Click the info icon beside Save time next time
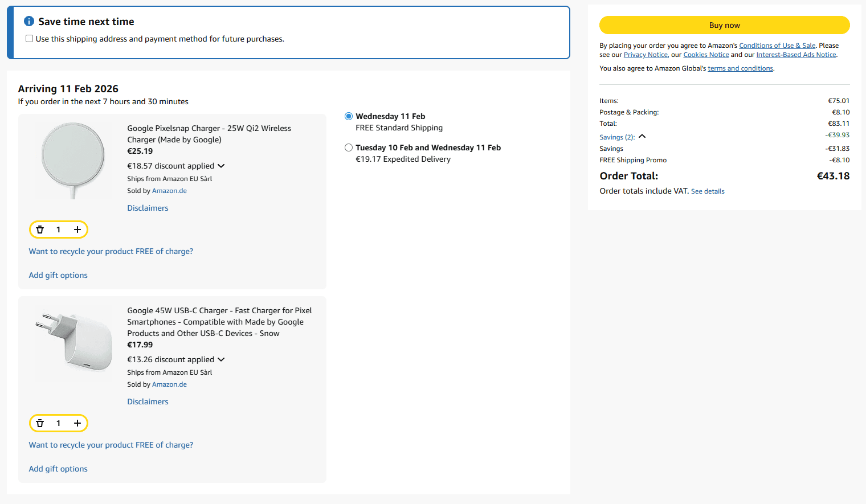Image resolution: width=866 pixels, height=504 pixels. 29,21
